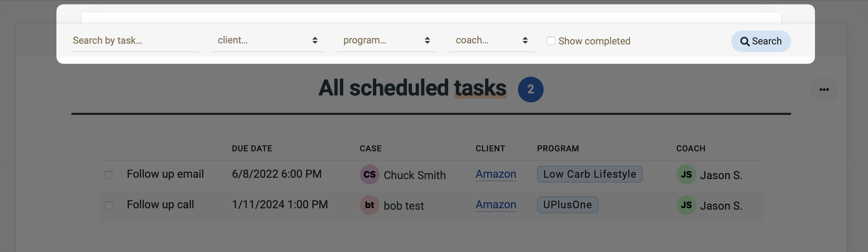Open the coach filter dropdown
The width and height of the screenshot is (868, 252).
(492, 41)
